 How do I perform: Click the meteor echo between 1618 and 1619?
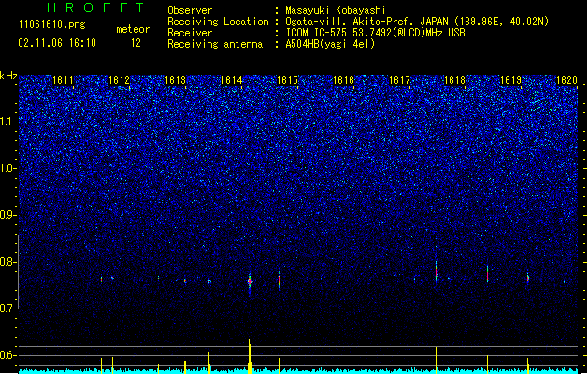(x=487, y=275)
